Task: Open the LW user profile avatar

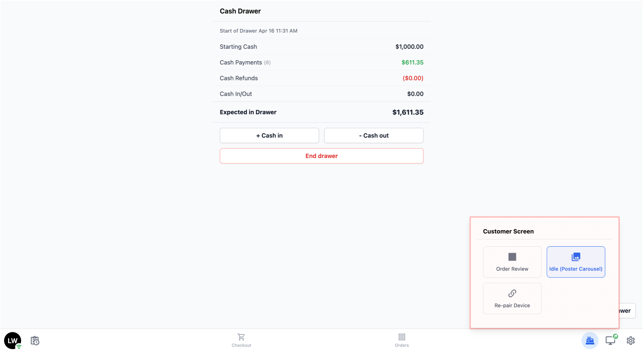Action: click(13, 340)
